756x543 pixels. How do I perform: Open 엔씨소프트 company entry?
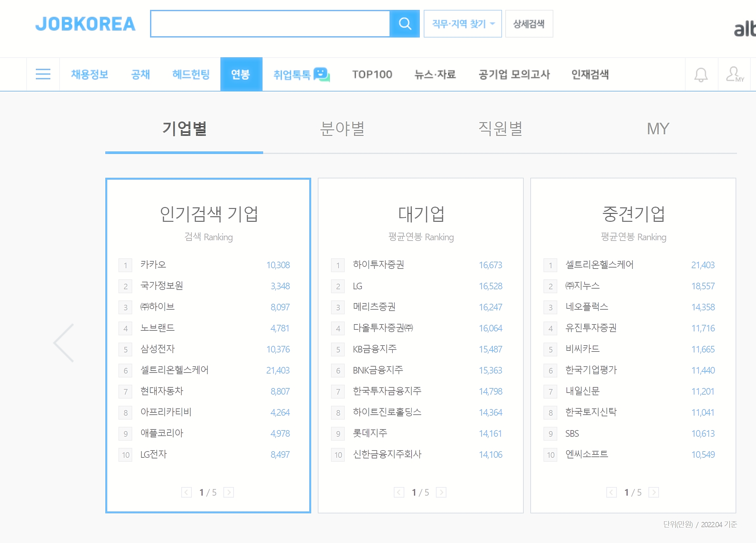pyautogui.click(x=587, y=454)
